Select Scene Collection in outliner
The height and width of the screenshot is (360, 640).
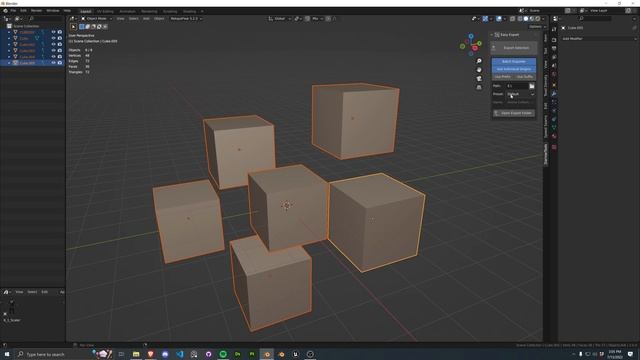[x=26, y=26]
